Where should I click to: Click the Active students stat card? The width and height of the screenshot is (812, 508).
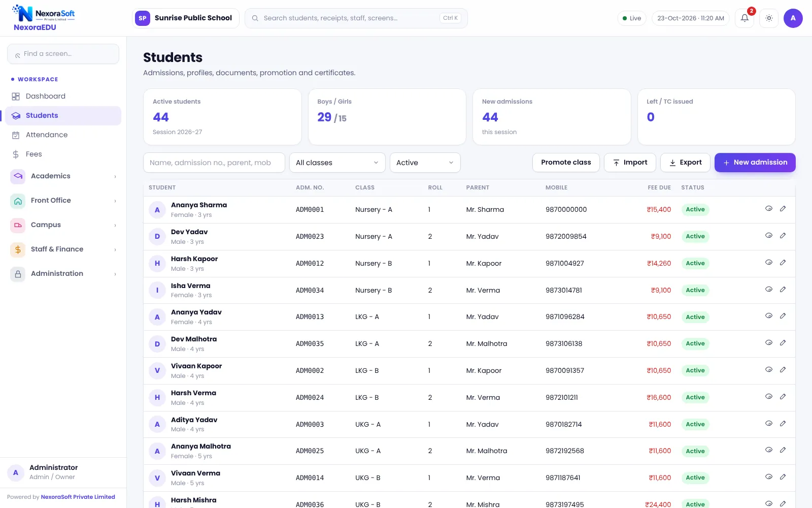[x=222, y=117]
